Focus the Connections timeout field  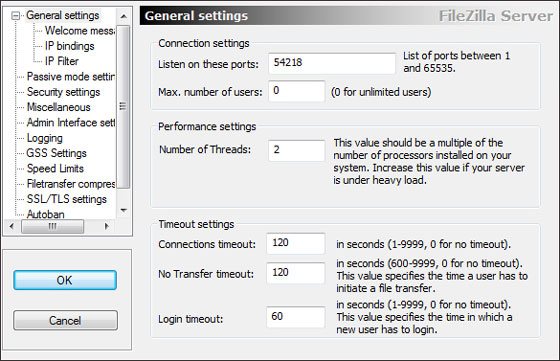pos(296,244)
